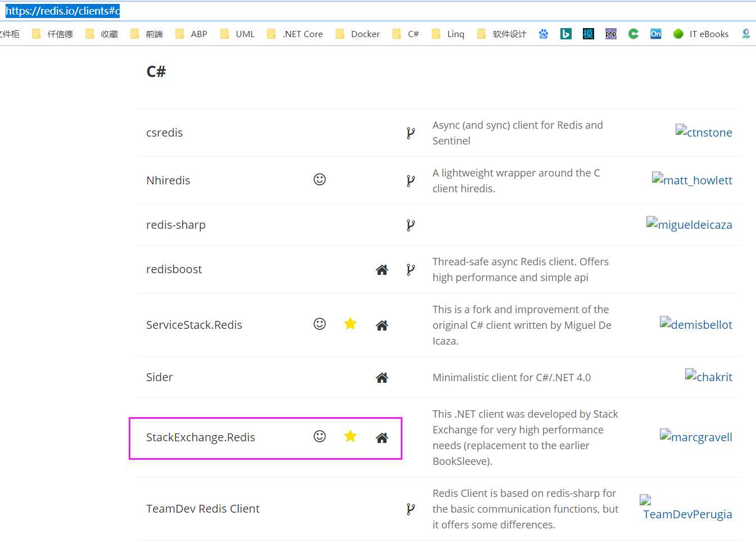Click the gold star in ServiceStack.Redis row
This screenshot has width=756, height=543.
(350, 323)
